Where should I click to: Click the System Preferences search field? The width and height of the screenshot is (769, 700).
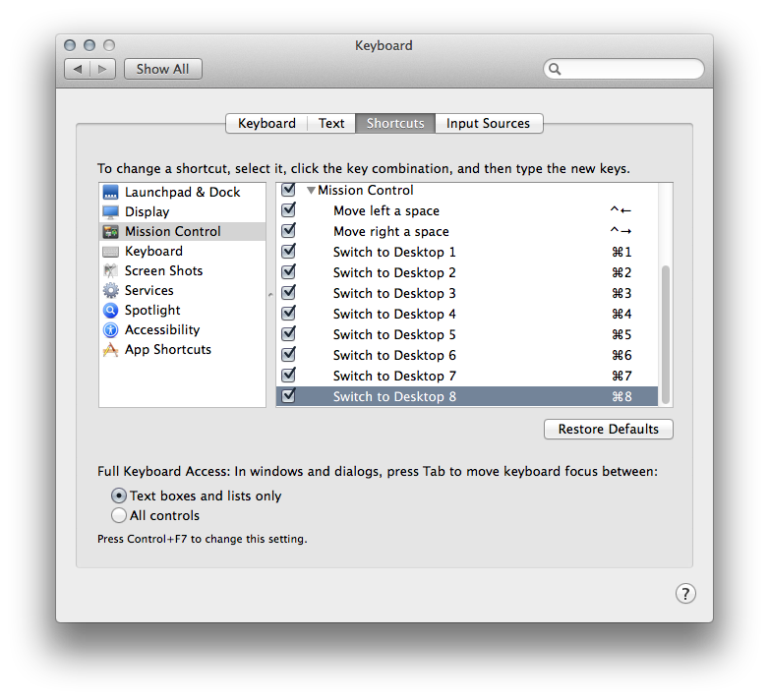(623, 69)
